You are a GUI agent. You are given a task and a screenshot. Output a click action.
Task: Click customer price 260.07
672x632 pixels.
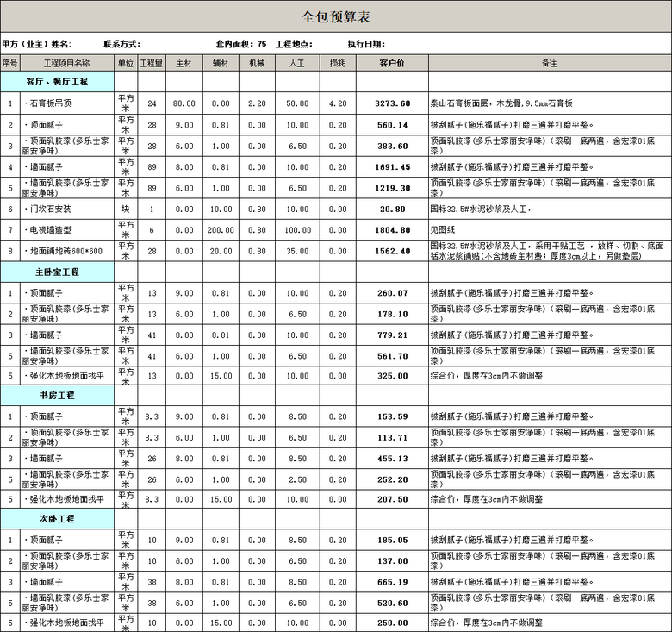[392, 293]
